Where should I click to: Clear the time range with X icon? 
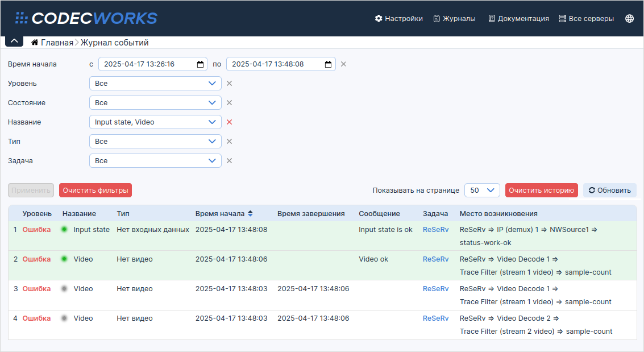tap(343, 64)
